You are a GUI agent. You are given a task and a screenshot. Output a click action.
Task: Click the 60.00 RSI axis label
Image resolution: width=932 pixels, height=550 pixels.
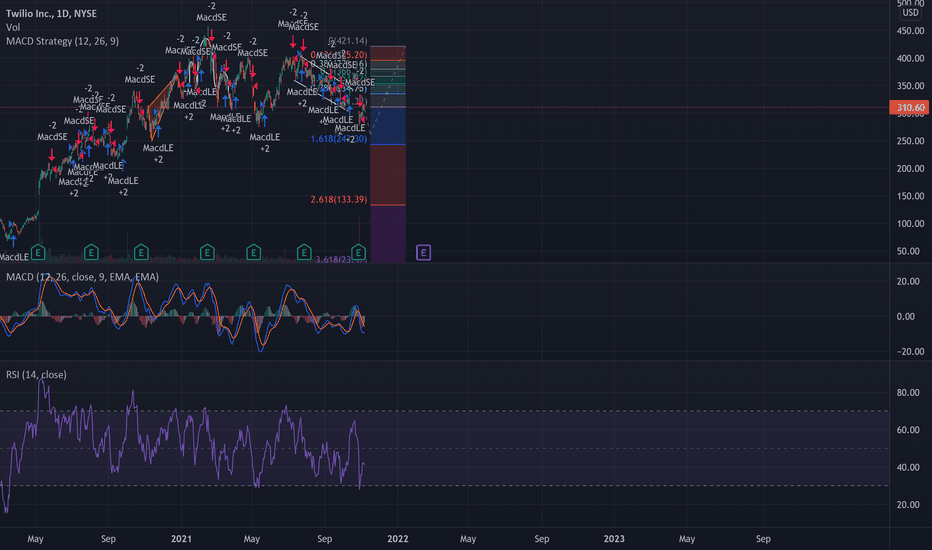tap(908, 430)
